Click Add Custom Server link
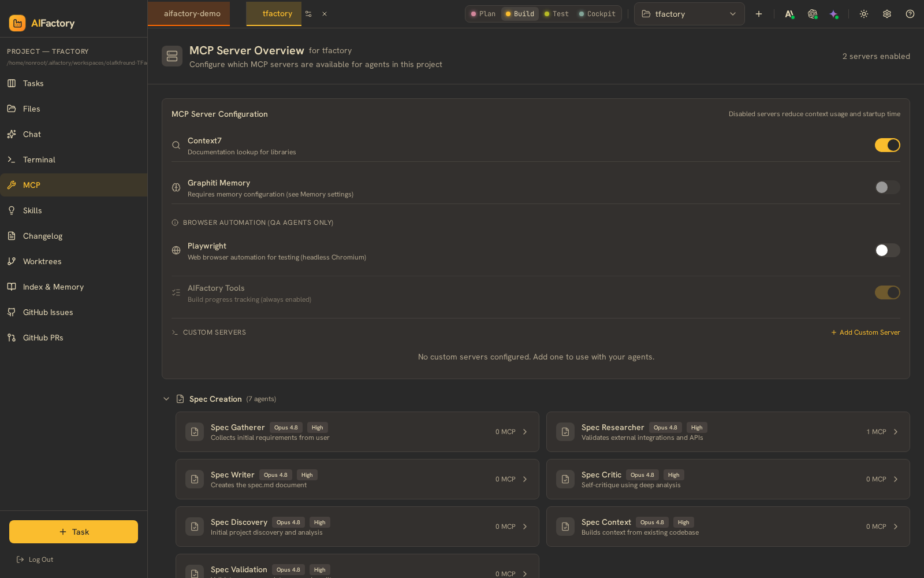The height and width of the screenshot is (578, 924). 866,332
